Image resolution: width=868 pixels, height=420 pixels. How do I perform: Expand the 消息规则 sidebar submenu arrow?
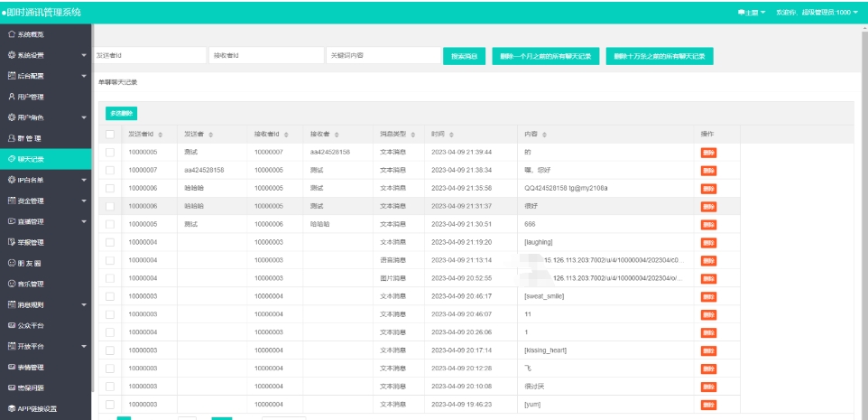coord(84,304)
